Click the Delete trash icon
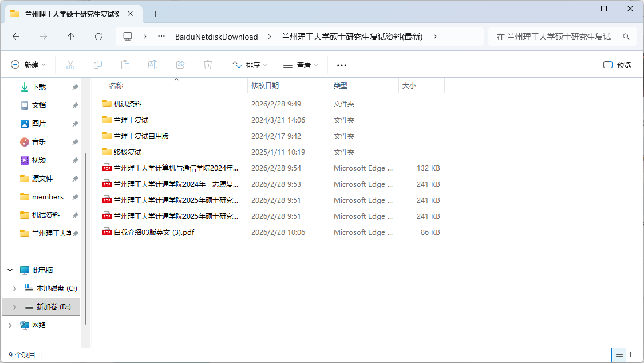Image resolution: width=644 pixels, height=363 pixels. [207, 65]
